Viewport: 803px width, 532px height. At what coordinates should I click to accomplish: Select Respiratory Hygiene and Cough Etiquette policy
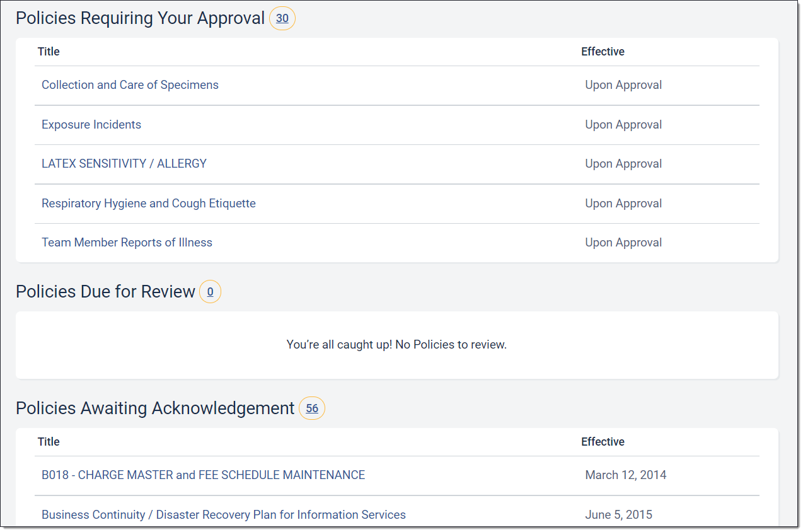click(x=149, y=204)
